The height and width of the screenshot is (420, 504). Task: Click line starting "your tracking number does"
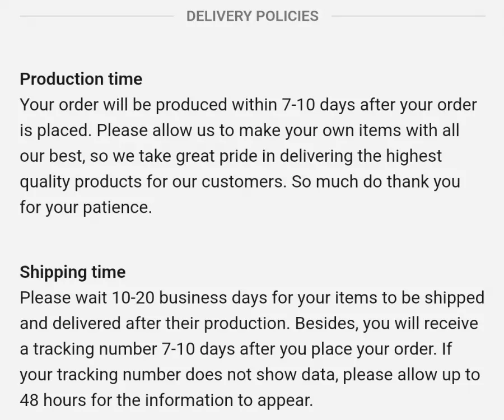250,375
